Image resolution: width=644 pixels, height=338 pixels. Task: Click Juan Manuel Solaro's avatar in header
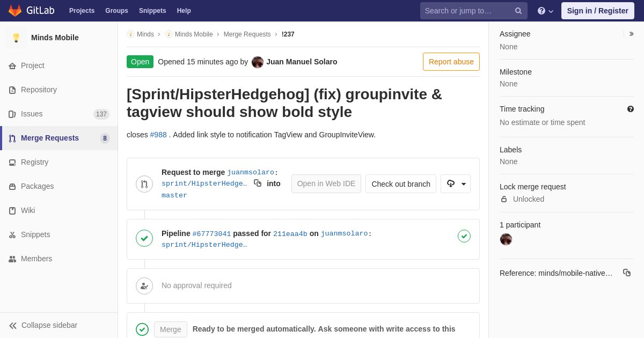(258, 62)
